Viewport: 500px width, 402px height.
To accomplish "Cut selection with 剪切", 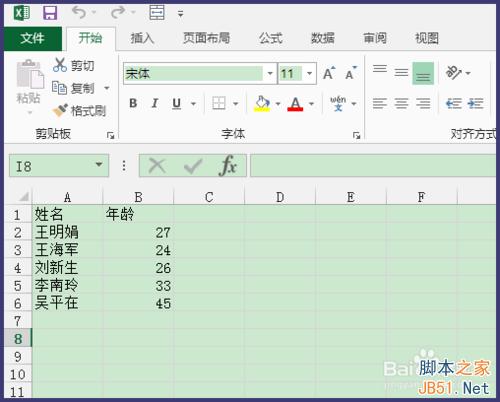I will click(x=74, y=65).
